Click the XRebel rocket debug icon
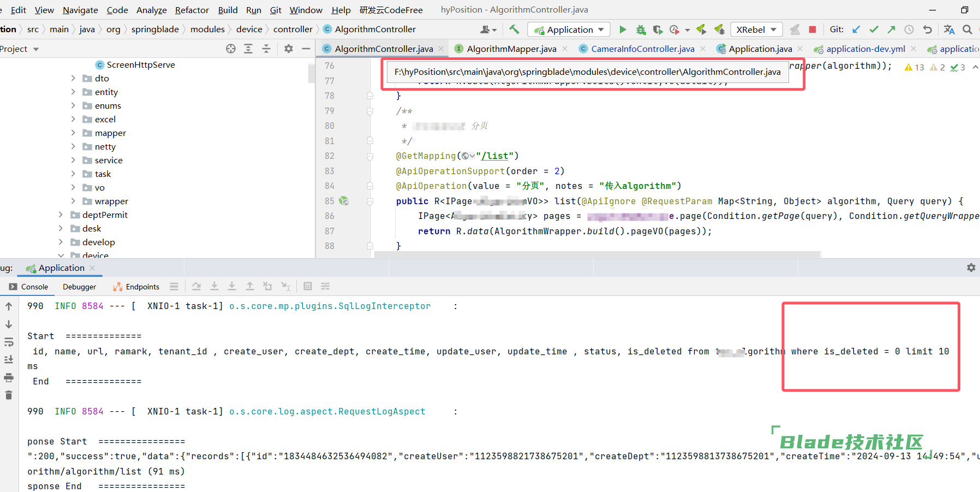 pos(719,29)
